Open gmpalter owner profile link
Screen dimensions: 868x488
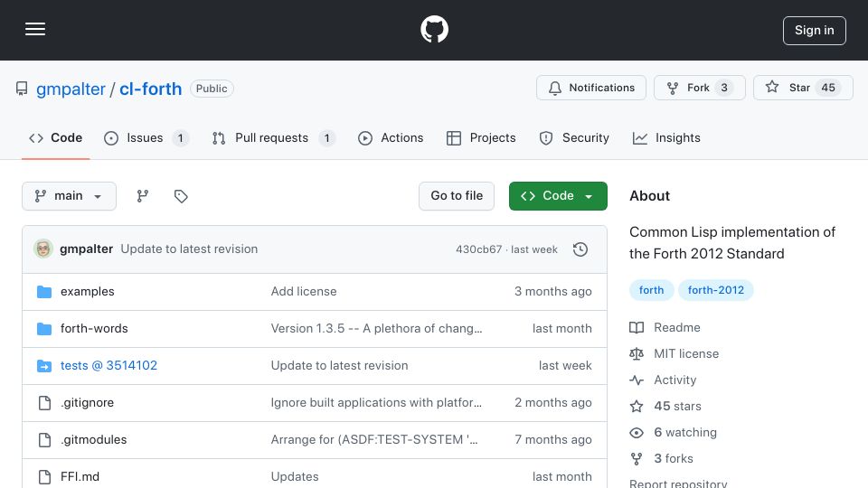coord(71,89)
